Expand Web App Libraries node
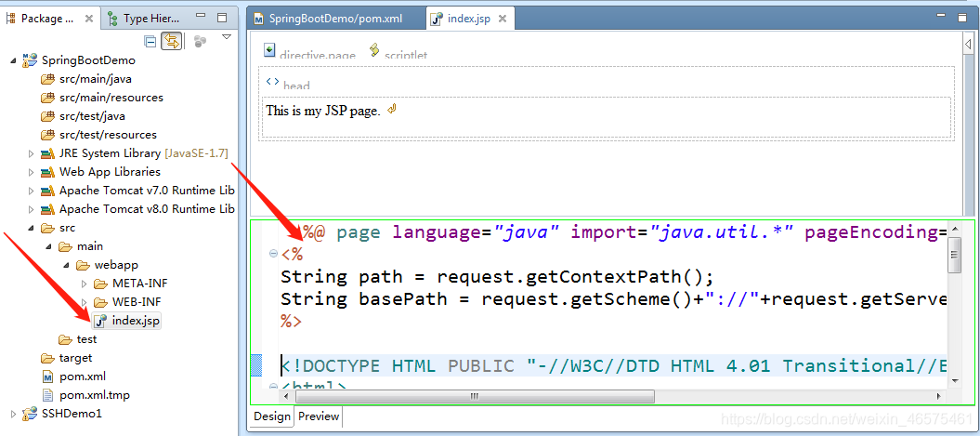 pyautogui.click(x=32, y=171)
